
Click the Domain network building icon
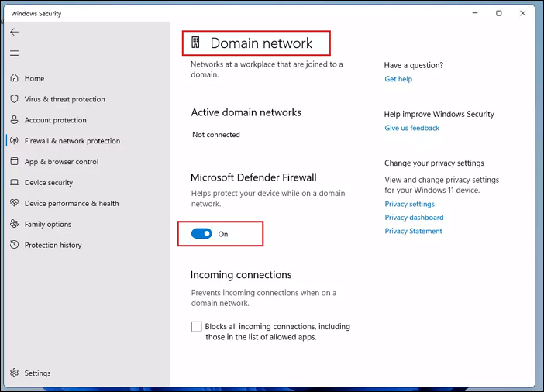[x=196, y=43]
